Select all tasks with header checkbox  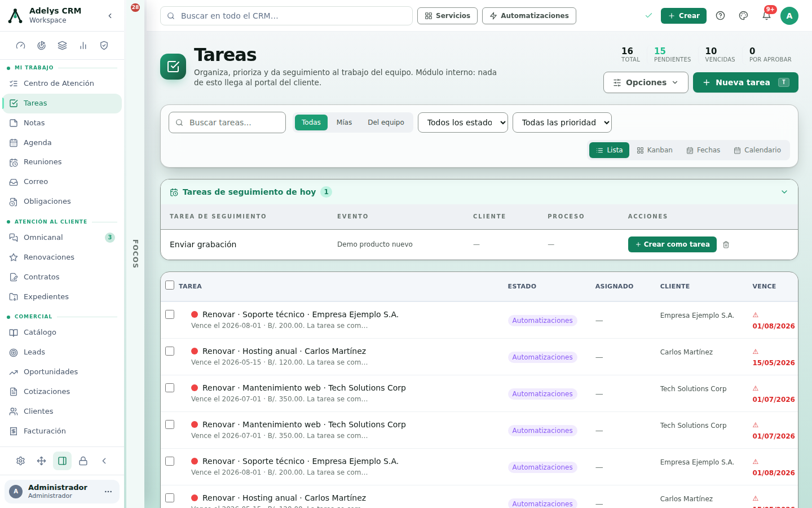[170, 285]
